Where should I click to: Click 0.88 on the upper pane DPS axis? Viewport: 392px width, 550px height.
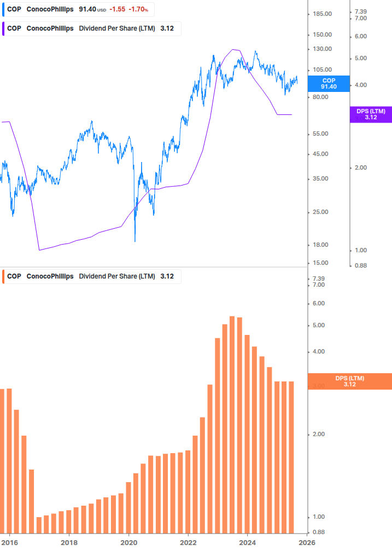[x=361, y=265]
